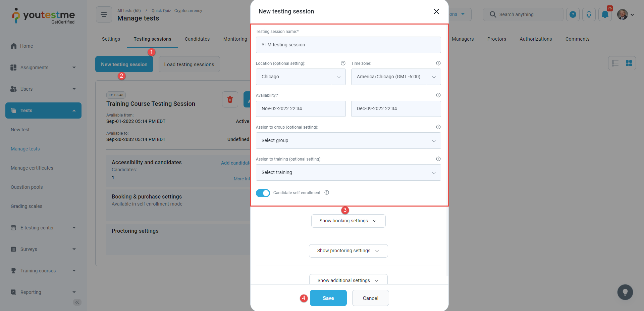Delete the Training Course Testing Session
Image resolution: width=644 pixels, height=311 pixels.
click(x=230, y=99)
